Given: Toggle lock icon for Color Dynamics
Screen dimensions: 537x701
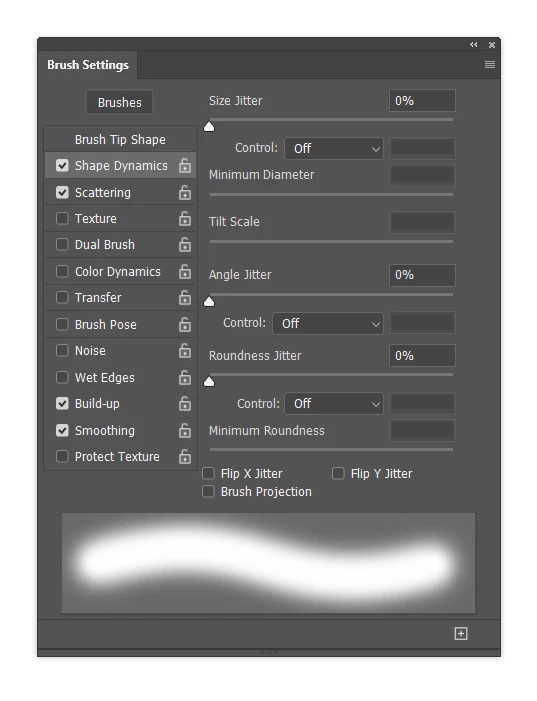Looking at the screenshot, I should tap(185, 271).
